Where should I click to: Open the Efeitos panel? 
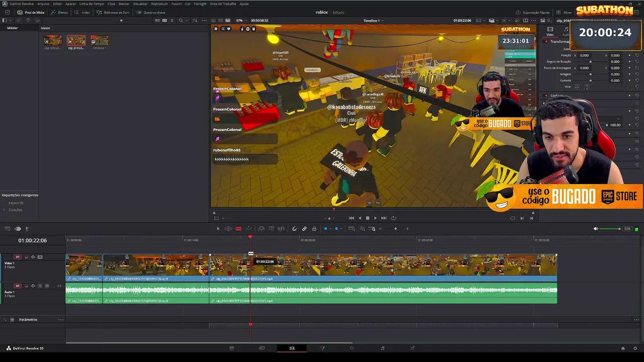(60, 12)
